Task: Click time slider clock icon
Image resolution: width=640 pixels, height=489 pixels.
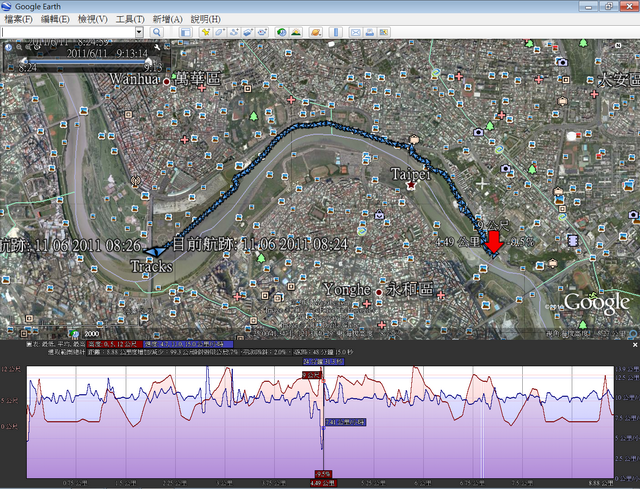Action: pyautogui.click(x=9, y=47)
